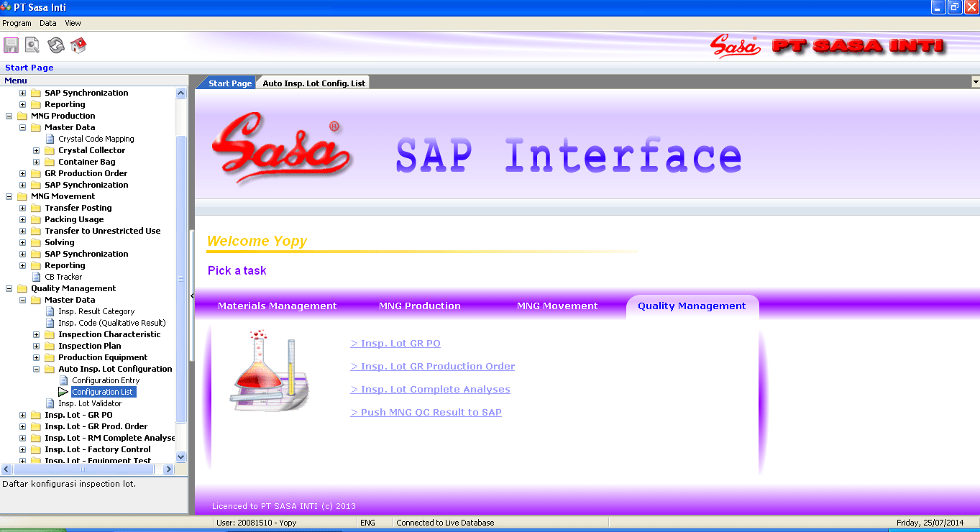Select Insp. Lot - GR Prod. Order item
This screenshot has width=980, height=532.
click(96, 426)
